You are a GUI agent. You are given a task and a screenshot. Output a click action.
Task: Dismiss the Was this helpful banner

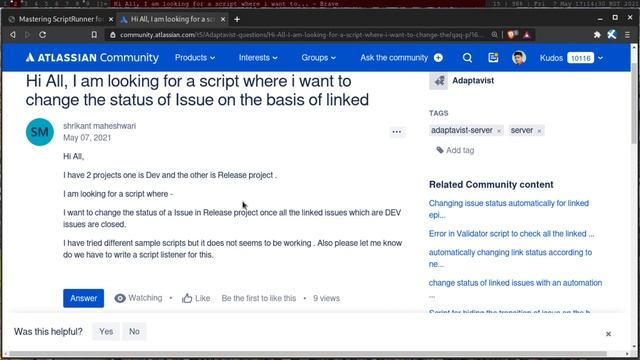pos(608,334)
